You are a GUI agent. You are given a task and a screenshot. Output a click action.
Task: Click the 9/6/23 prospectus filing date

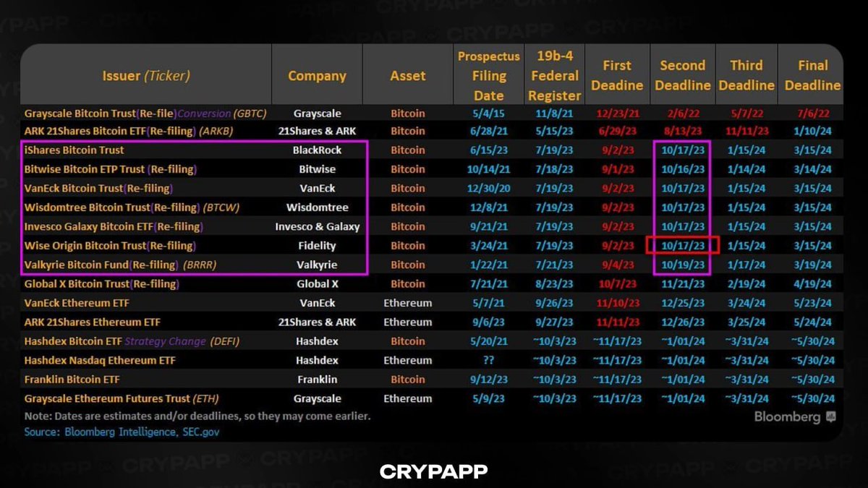488,322
